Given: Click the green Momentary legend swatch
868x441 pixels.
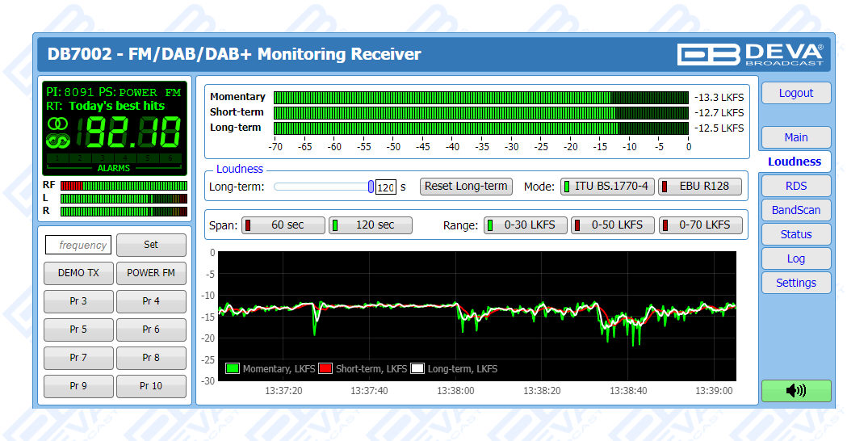Looking at the screenshot, I should click(233, 368).
